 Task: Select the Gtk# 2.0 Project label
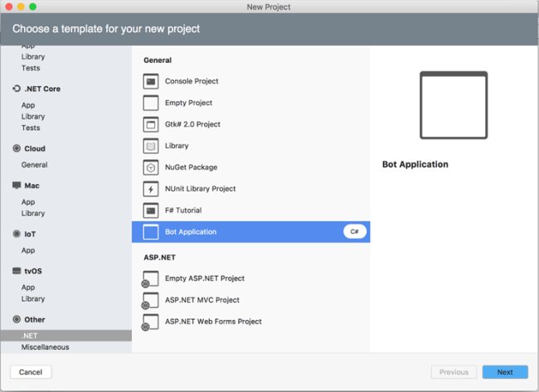[192, 124]
